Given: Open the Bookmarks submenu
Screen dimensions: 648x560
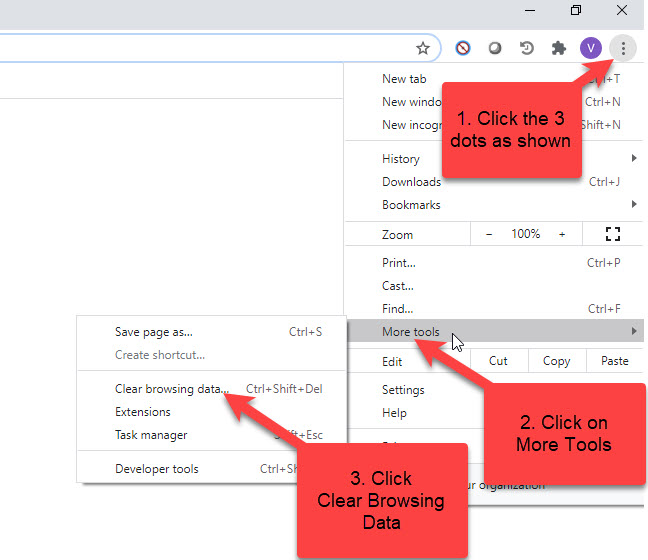Looking at the screenshot, I should [411, 205].
